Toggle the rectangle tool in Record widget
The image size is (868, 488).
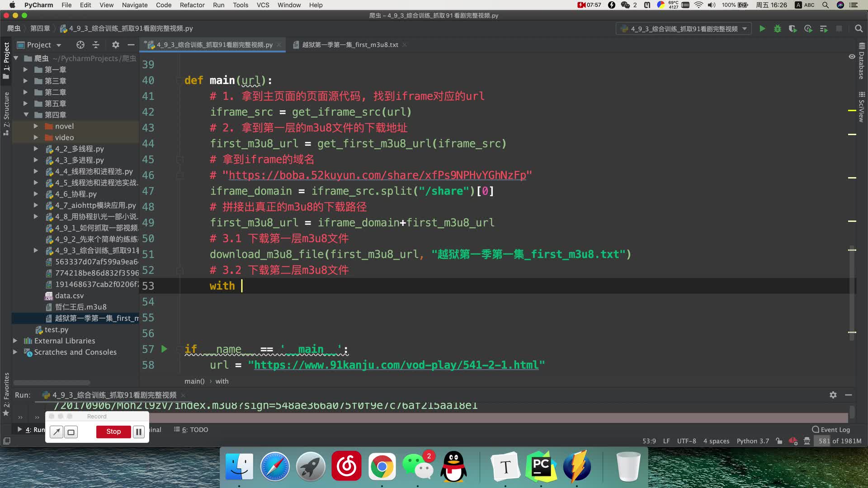71,432
